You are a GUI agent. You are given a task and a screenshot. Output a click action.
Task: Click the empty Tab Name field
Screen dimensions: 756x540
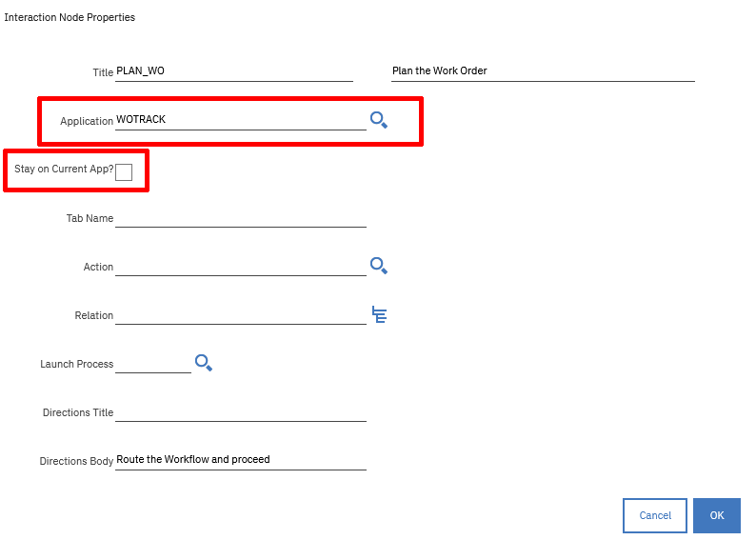tap(241, 217)
